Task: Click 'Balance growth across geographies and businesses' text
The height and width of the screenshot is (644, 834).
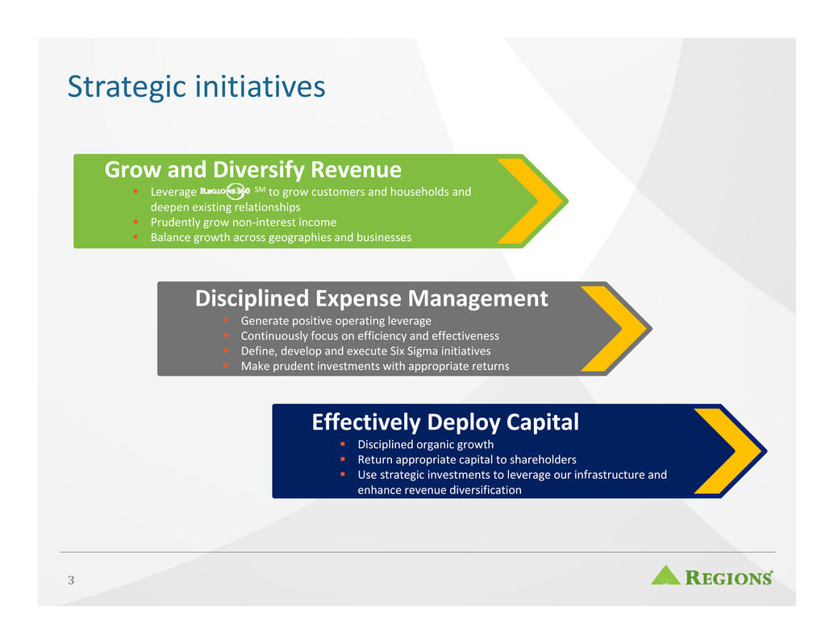Action: (x=280, y=237)
